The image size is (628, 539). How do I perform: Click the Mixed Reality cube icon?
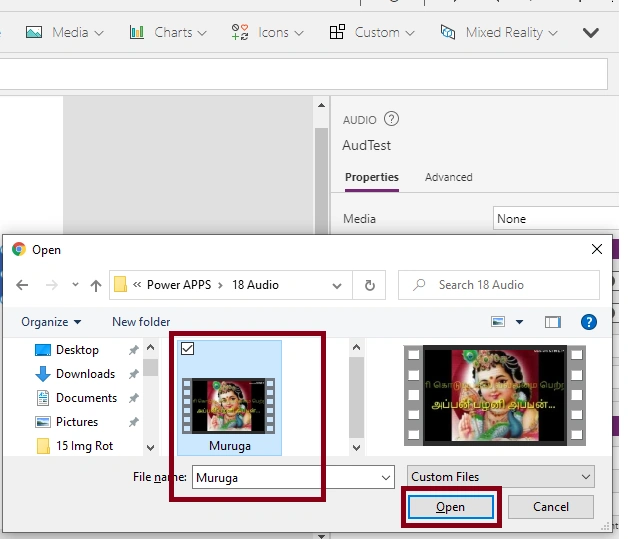(448, 32)
